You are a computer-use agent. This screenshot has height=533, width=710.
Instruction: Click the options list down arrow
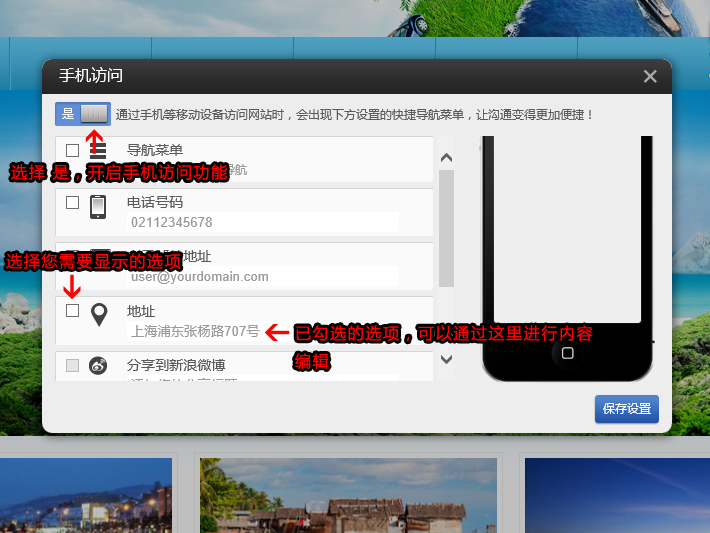point(446,360)
